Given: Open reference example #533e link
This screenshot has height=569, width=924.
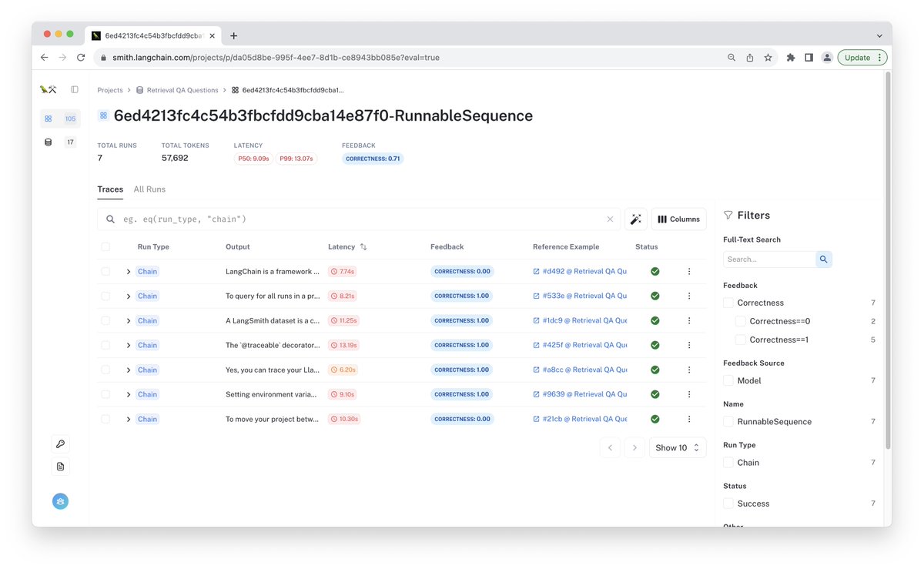Looking at the screenshot, I should [x=580, y=296].
